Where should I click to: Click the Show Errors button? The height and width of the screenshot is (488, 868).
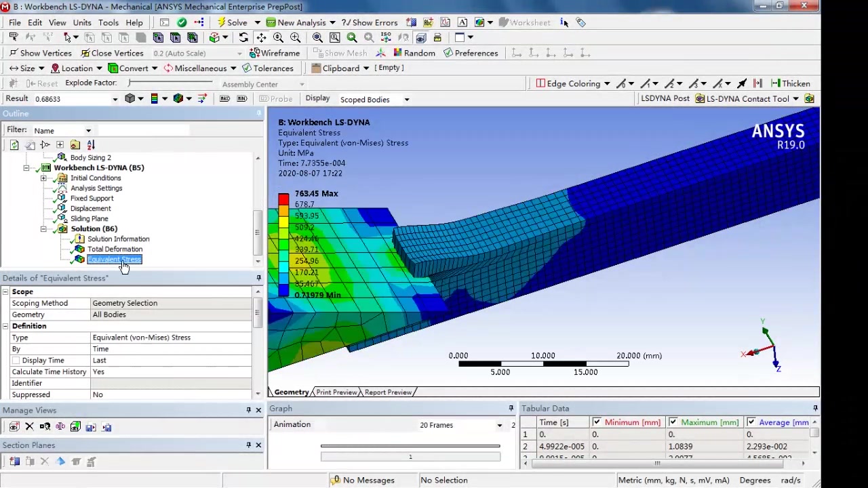370,22
